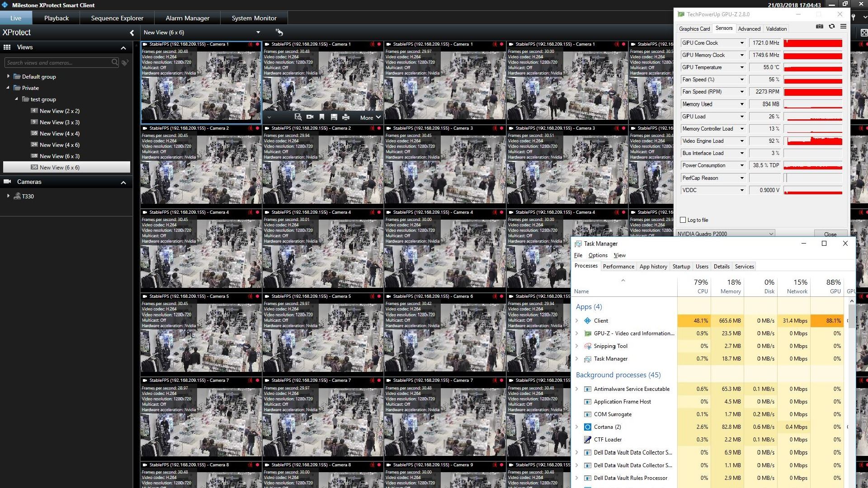Expand More options in camera toolbar
The image size is (868, 488).
[370, 117]
